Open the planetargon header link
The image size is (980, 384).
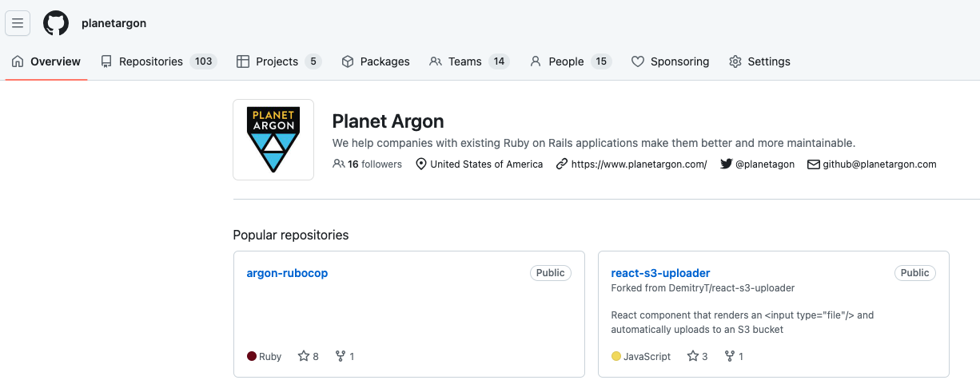[114, 23]
